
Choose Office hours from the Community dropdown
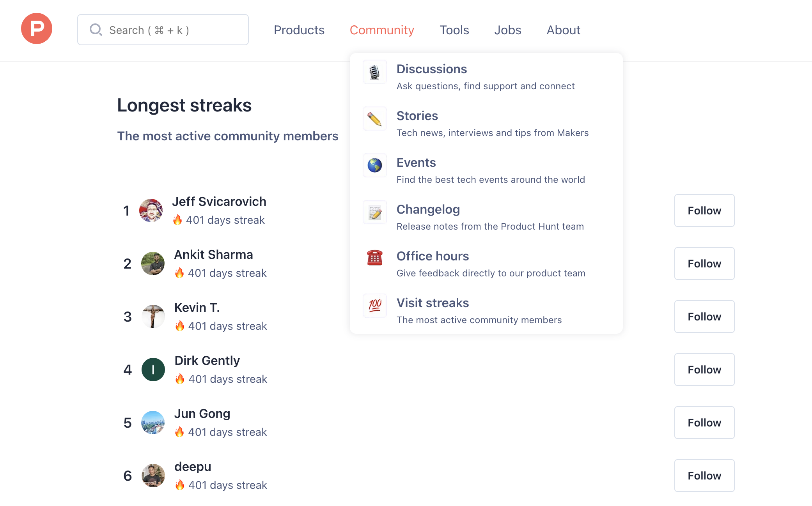pos(433,256)
